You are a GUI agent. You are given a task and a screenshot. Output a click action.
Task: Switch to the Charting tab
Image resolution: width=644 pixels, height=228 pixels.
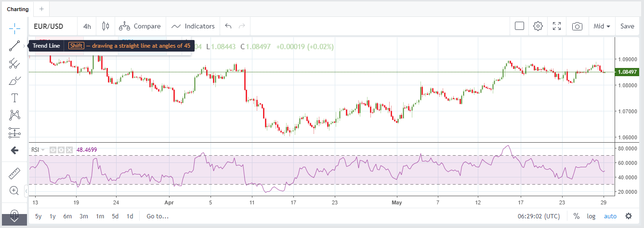[17, 9]
